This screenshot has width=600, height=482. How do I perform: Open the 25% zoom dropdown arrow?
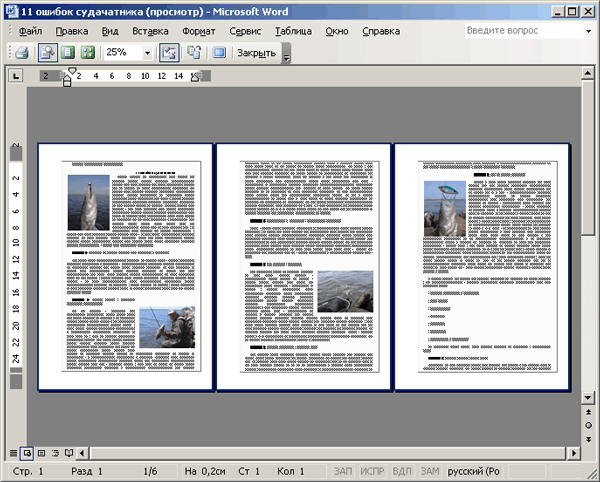click(147, 53)
